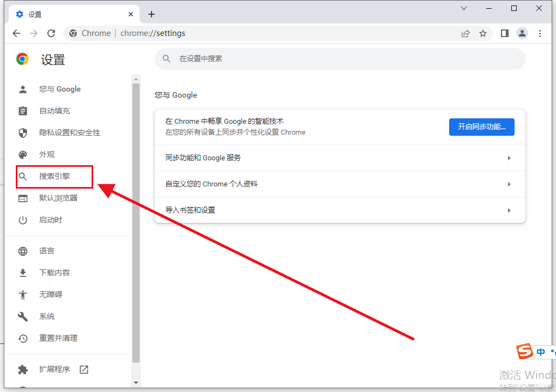Click the browser forward arrow

pos(34,33)
